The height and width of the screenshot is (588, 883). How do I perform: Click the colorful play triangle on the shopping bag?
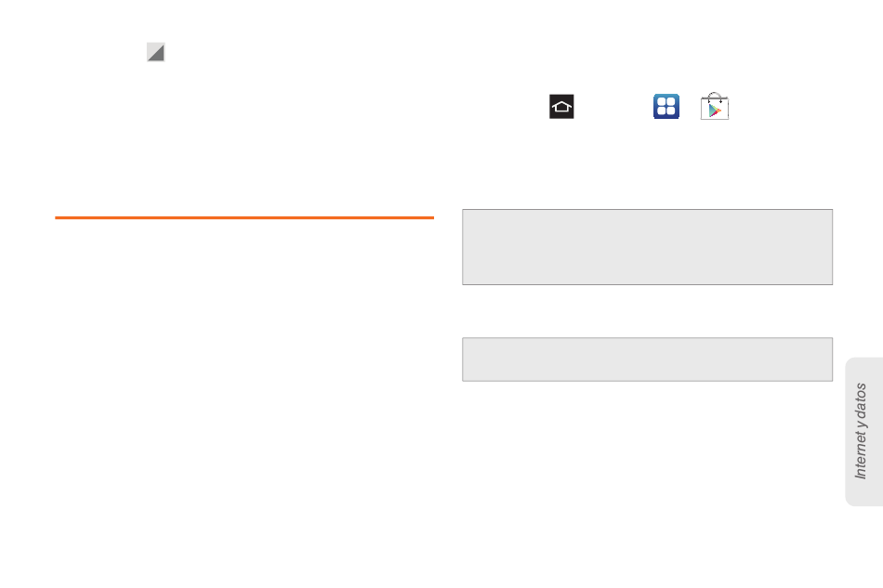click(715, 111)
